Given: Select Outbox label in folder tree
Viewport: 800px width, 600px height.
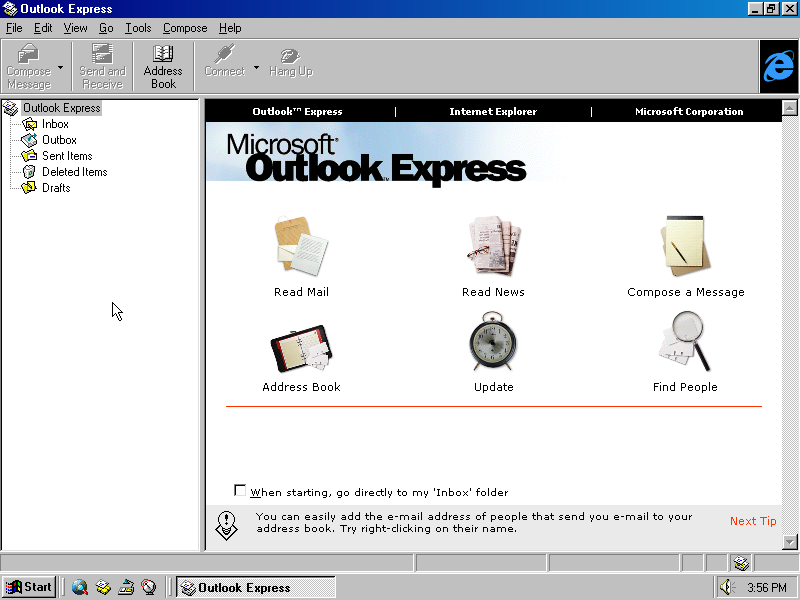Looking at the screenshot, I should 59,140.
